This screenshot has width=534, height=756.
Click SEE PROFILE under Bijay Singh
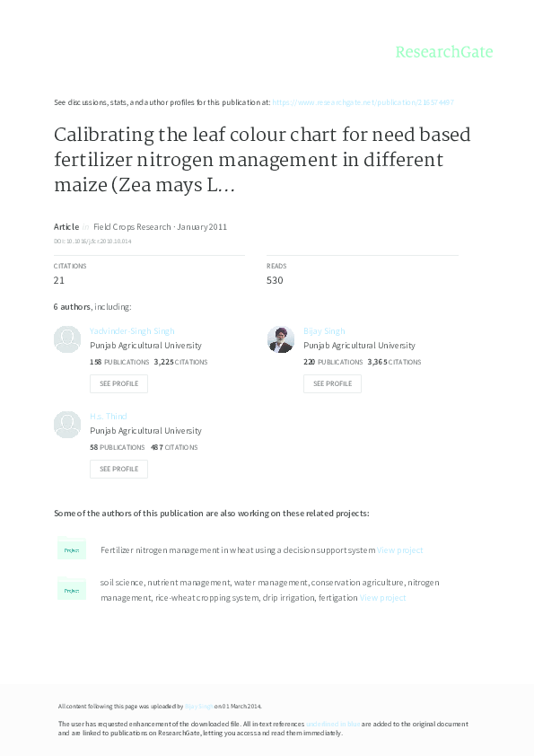click(332, 383)
